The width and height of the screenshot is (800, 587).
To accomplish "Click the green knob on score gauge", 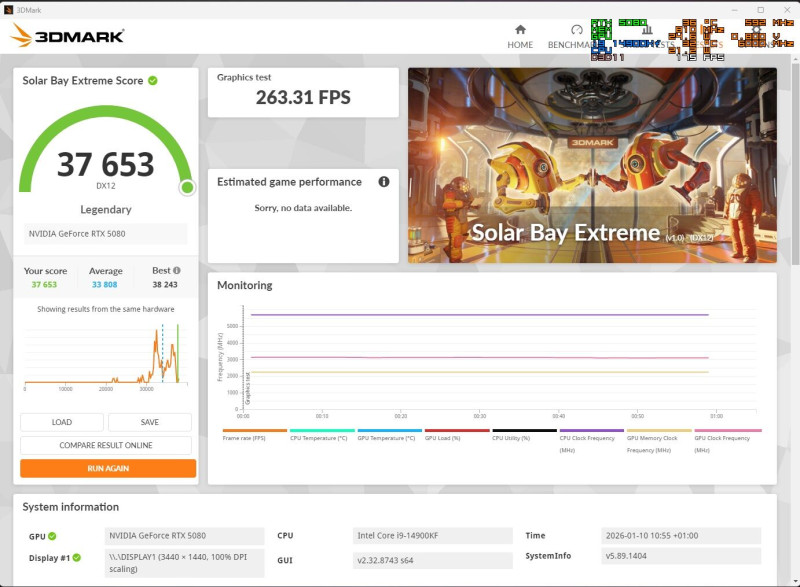I will [187, 188].
